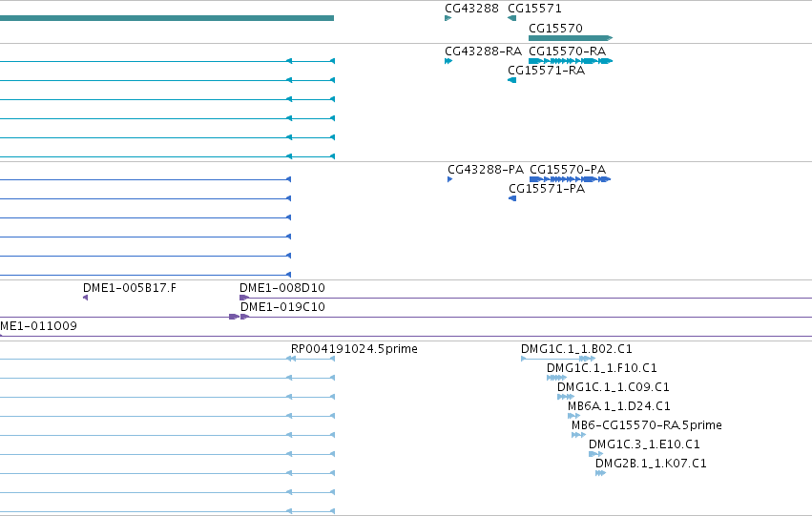The width and height of the screenshot is (812, 516).
Task: Select the CG15571-PA protein feature
Action: 512,198
